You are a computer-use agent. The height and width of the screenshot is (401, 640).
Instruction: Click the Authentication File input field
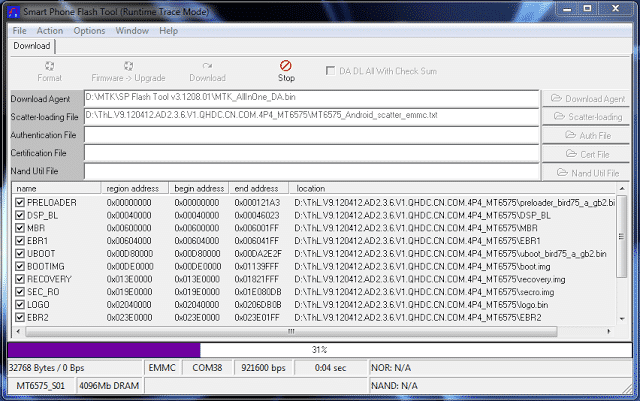coord(312,135)
